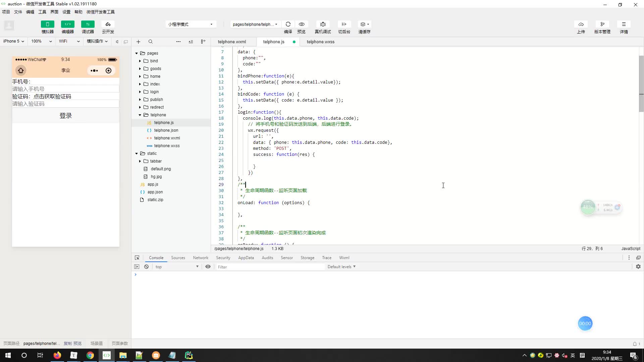Open the iPhone 5 device dropdown
The height and width of the screenshot is (362, 644).
13,41
